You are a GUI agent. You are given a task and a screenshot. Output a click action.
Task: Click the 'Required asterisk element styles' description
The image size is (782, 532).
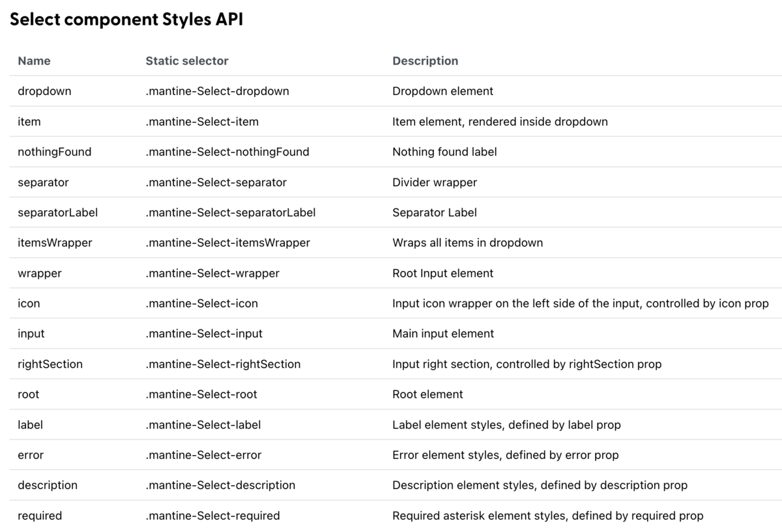pyautogui.click(x=548, y=516)
